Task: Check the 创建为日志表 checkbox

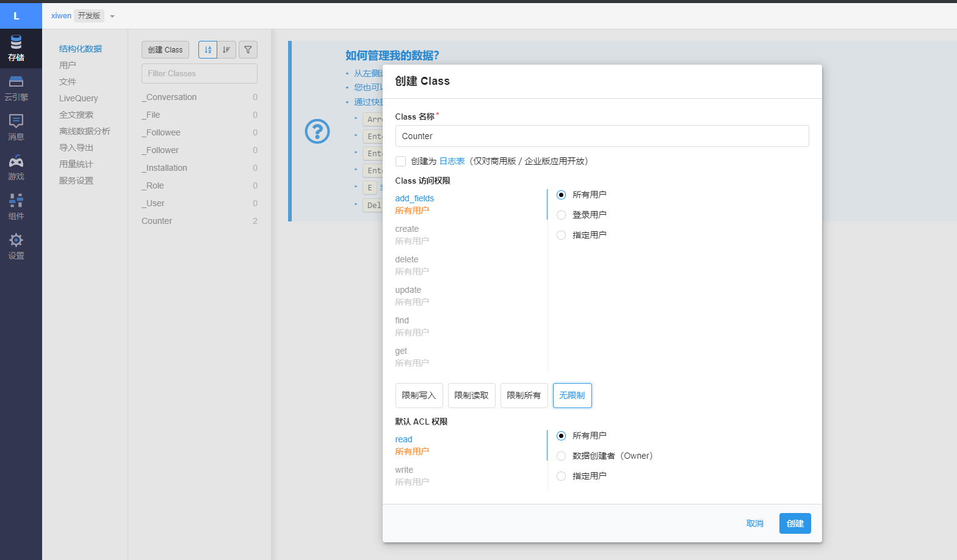Action: [x=400, y=162]
